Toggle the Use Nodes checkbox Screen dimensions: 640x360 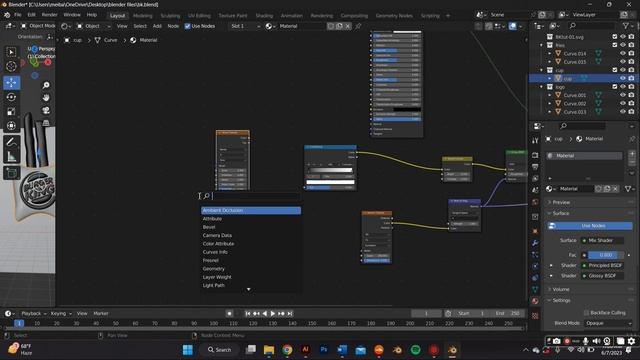pyautogui.click(x=187, y=26)
